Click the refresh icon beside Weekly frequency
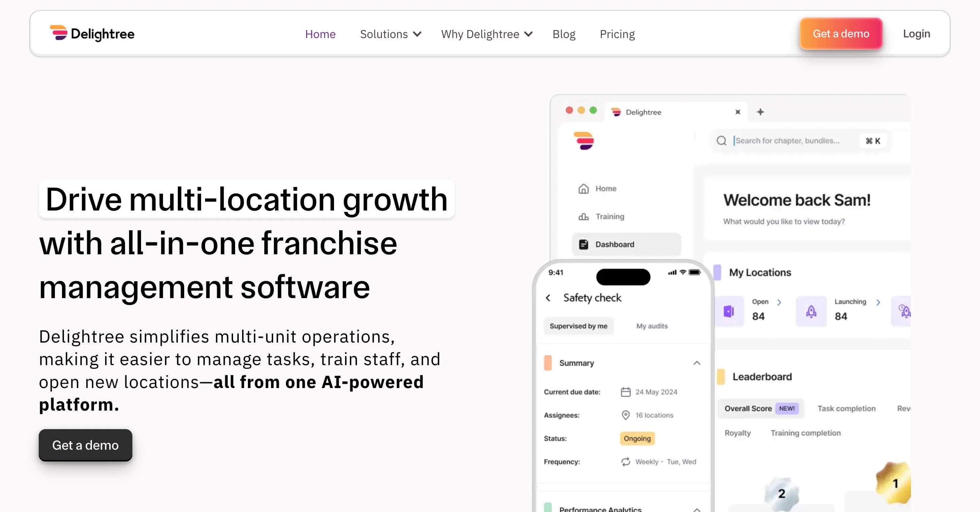 [x=625, y=462]
